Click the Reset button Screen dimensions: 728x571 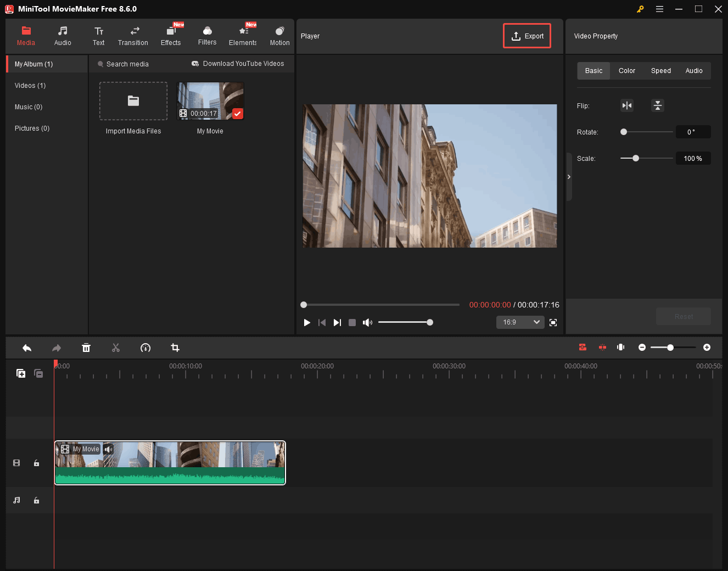pyautogui.click(x=684, y=317)
